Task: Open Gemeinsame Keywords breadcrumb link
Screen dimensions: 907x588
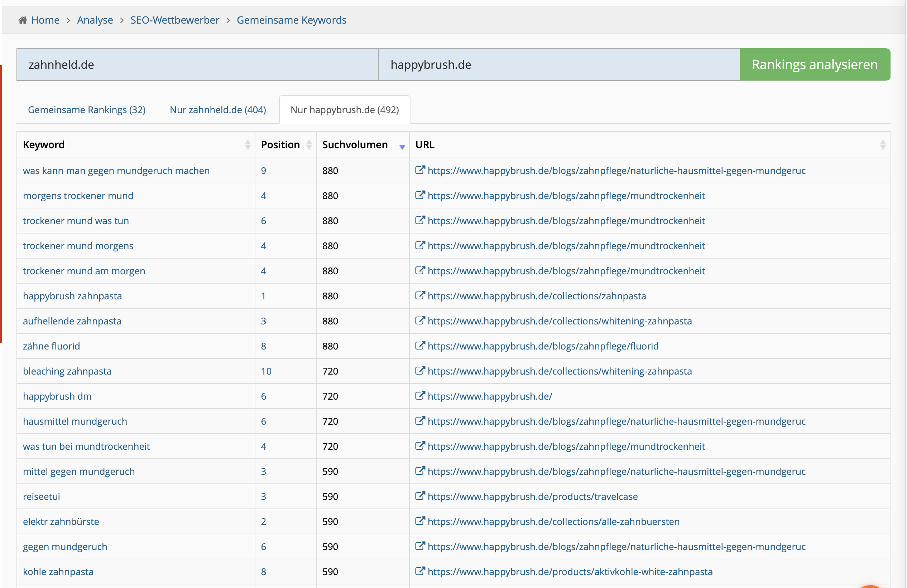Action: [x=292, y=20]
